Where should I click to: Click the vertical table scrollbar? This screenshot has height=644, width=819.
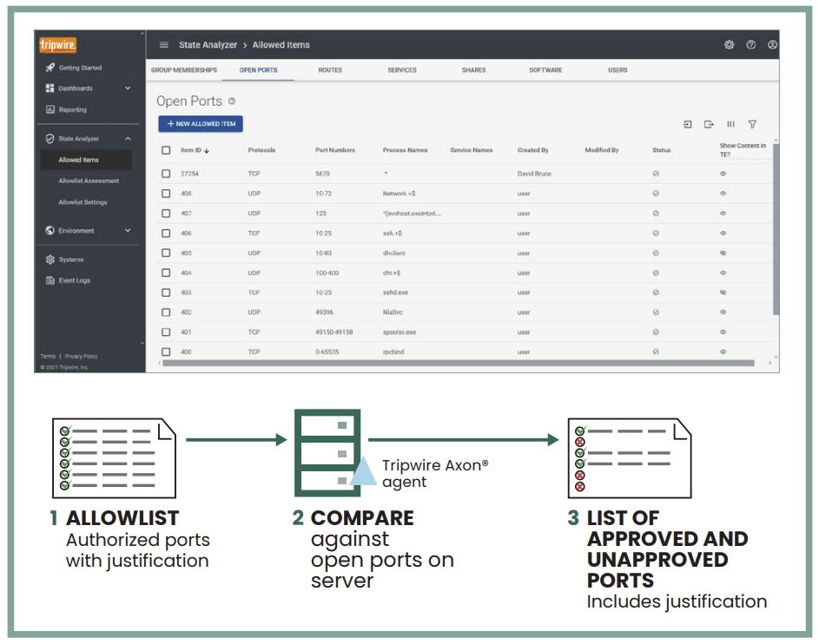[x=776, y=230]
